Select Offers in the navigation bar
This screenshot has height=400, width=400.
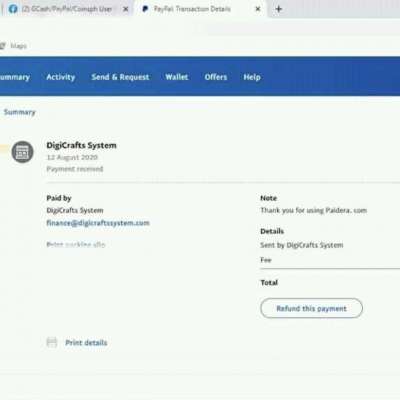(x=216, y=77)
